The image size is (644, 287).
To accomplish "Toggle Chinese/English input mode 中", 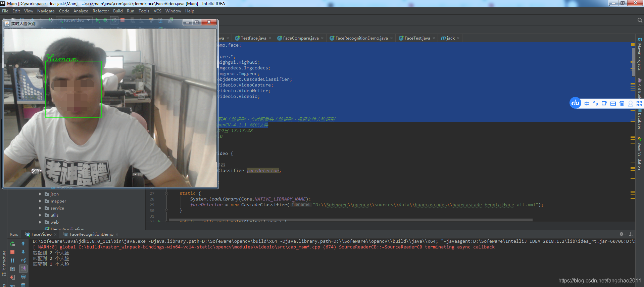I will [587, 104].
